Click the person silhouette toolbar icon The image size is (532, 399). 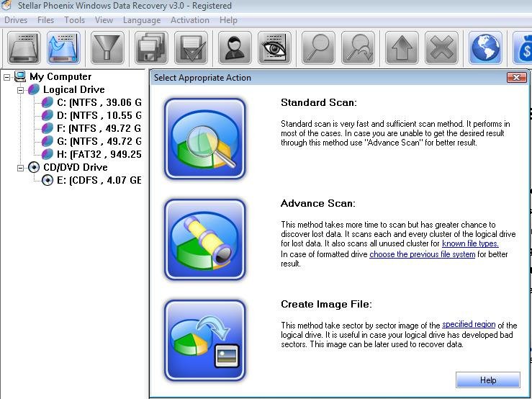point(235,48)
